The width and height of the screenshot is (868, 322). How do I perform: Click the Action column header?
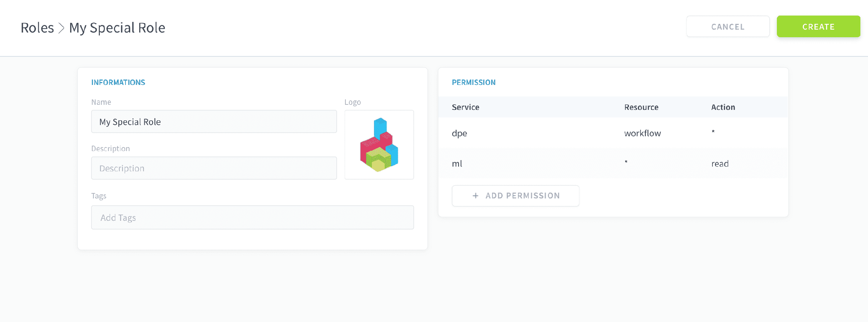(723, 107)
